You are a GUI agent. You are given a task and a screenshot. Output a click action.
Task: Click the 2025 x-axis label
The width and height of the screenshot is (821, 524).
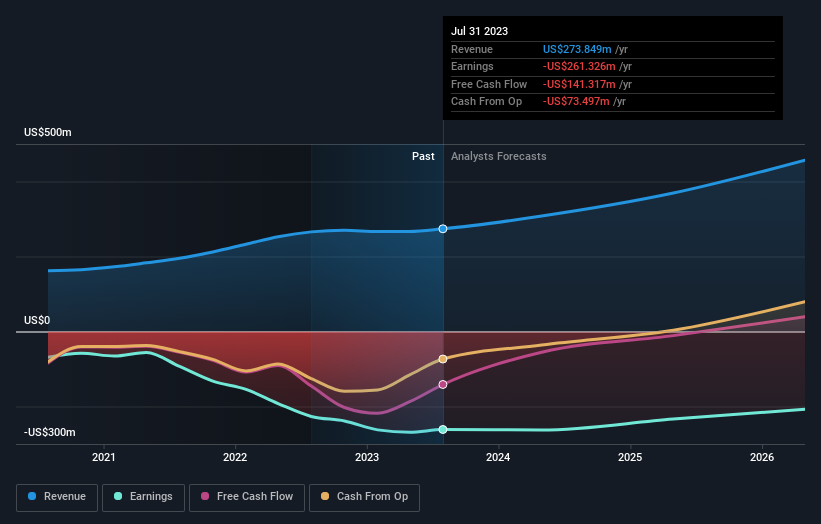630,457
